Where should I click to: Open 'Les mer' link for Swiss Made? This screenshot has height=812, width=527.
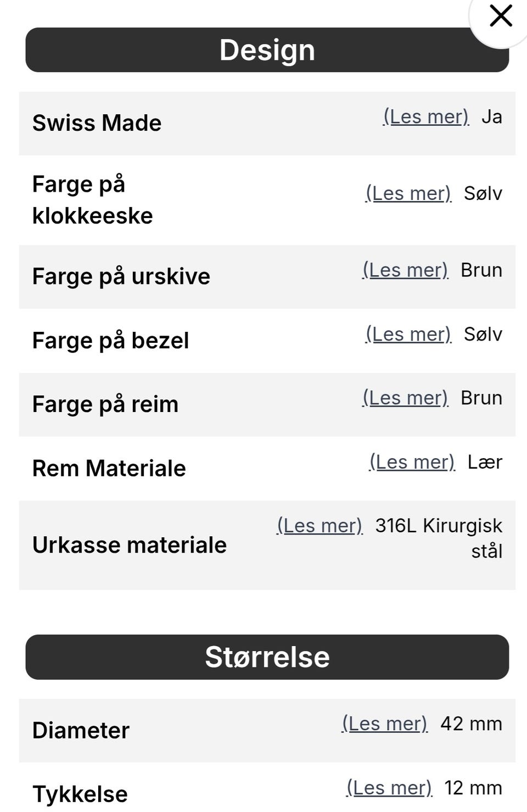pos(426,117)
